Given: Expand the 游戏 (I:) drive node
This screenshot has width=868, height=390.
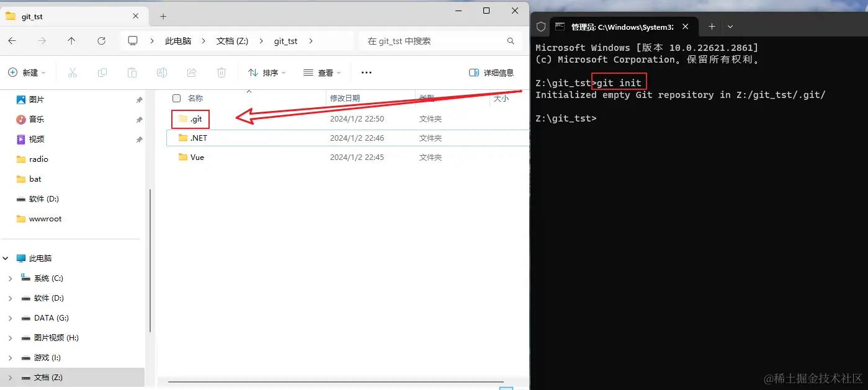Looking at the screenshot, I should [x=10, y=358].
